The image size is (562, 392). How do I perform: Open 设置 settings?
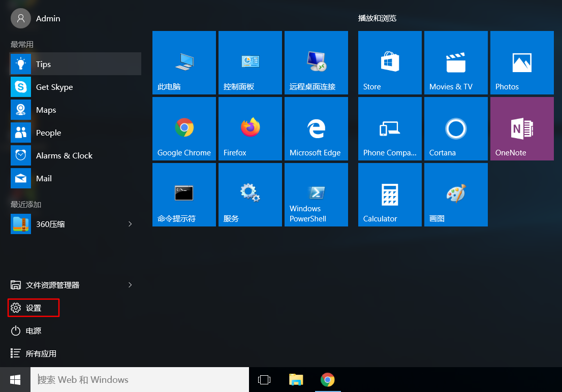(x=34, y=308)
